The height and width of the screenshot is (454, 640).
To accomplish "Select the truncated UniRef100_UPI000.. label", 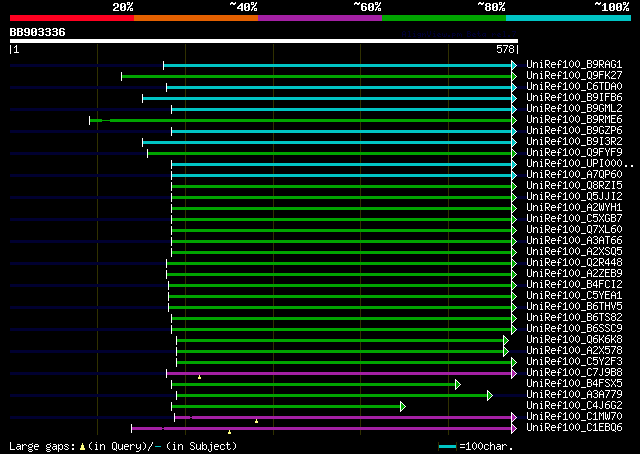I will pos(580,164).
